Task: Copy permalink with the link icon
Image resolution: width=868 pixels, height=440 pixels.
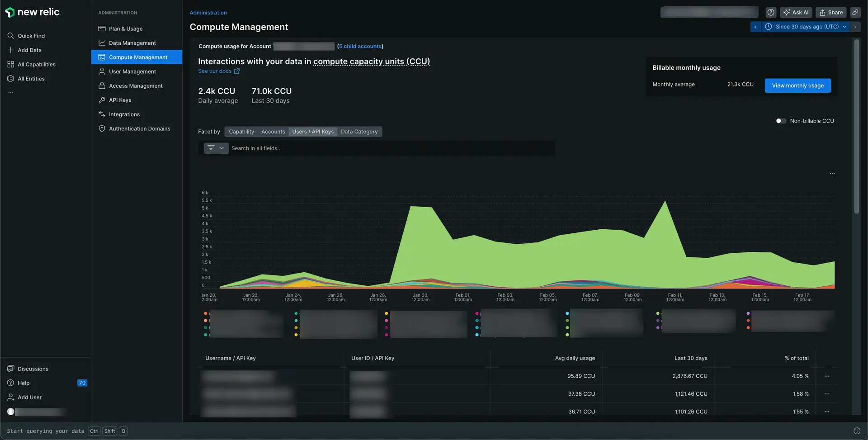Action: (x=855, y=12)
